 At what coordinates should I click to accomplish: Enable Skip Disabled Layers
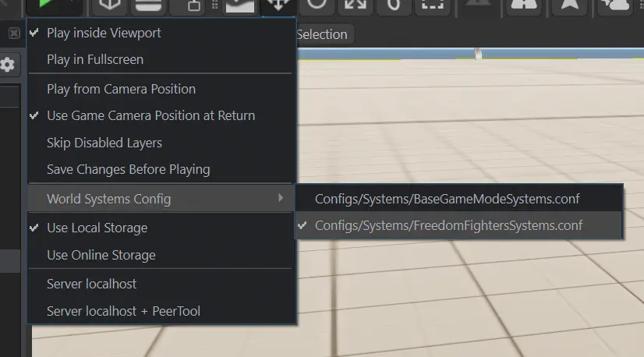pos(162,143)
